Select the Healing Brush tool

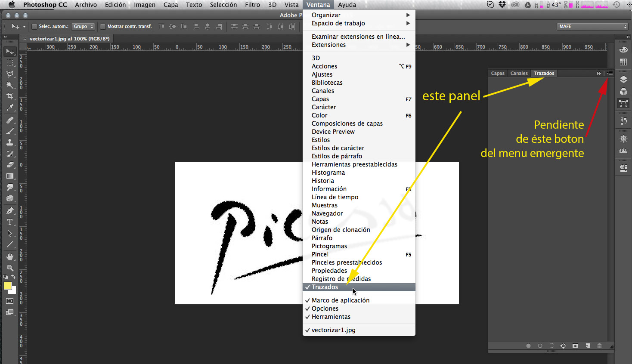[10, 120]
